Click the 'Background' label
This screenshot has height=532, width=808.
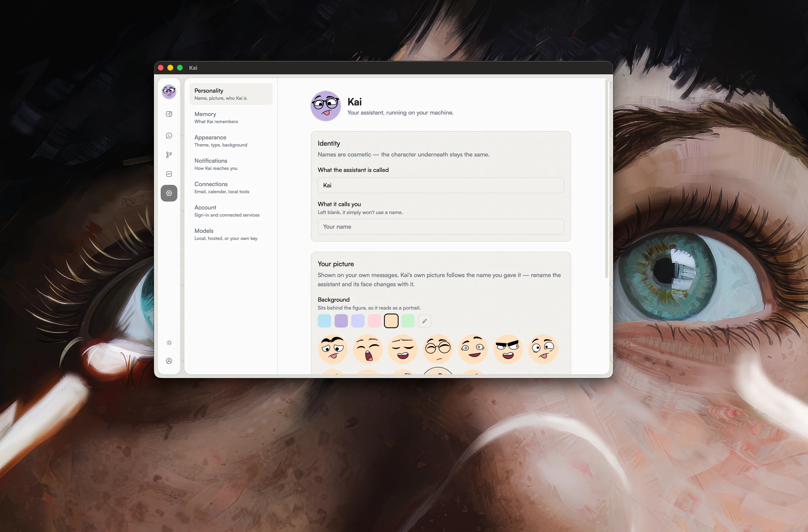333,299
